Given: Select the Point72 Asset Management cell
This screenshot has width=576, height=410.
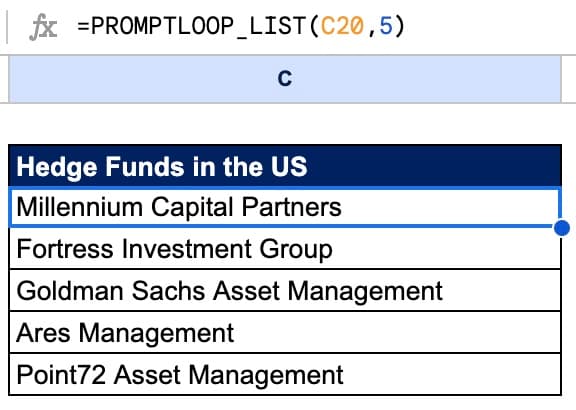Looking at the screenshot, I should (x=285, y=374).
